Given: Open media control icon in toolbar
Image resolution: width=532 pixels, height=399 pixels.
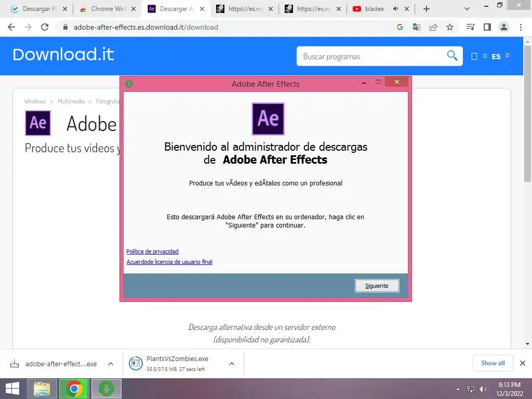Looking at the screenshot, I should pos(470,27).
